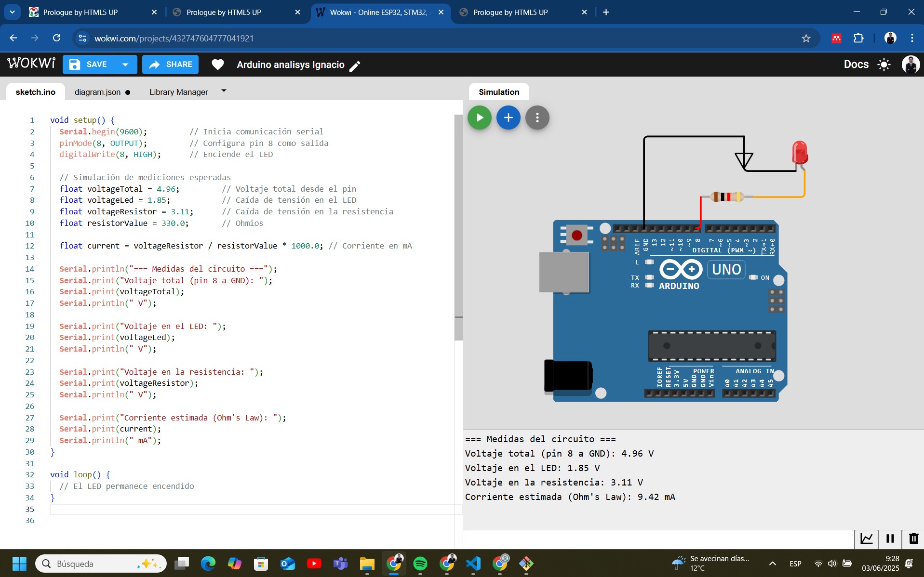Share the project
Image resolution: width=924 pixels, height=577 pixels.
pyautogui.click(x=170, y=65)
